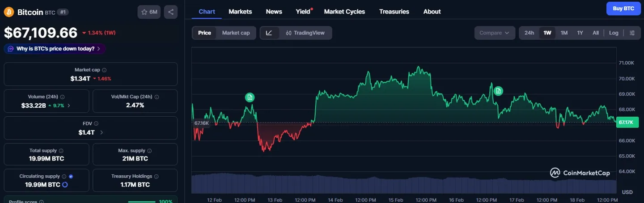The width and height of the screenshot is (644, 203).
Task: Select the Market cap chart toggle
Action: [236, 33]
